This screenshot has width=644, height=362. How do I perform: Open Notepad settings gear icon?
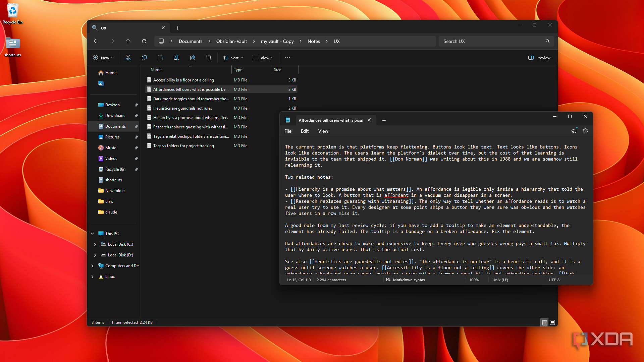pyautogui.click(x=585, y=131)
